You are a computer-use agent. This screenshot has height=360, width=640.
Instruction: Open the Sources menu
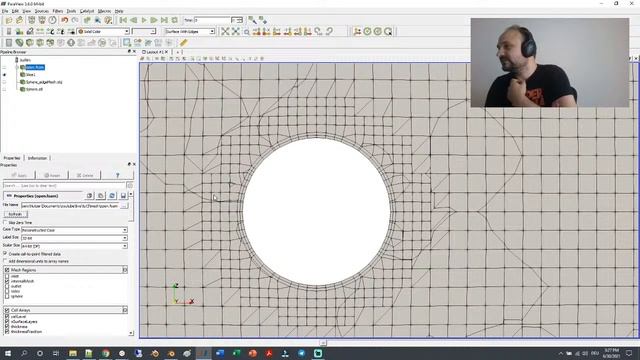[42, 11]
